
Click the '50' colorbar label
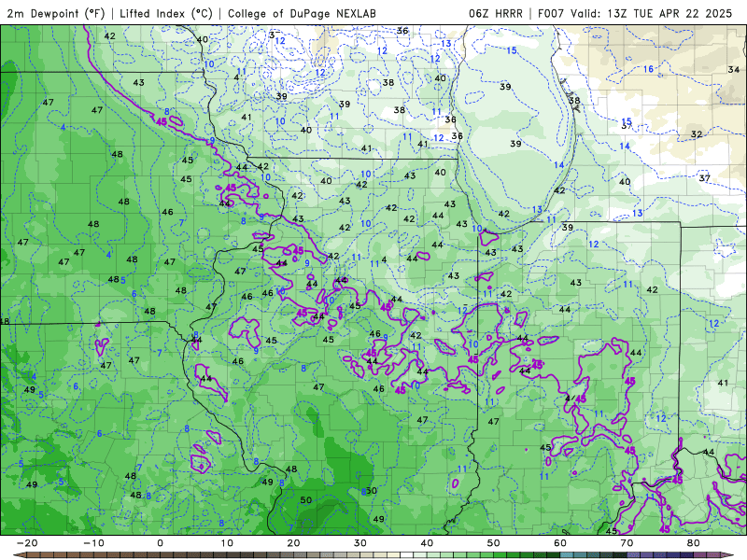(494, 543)
